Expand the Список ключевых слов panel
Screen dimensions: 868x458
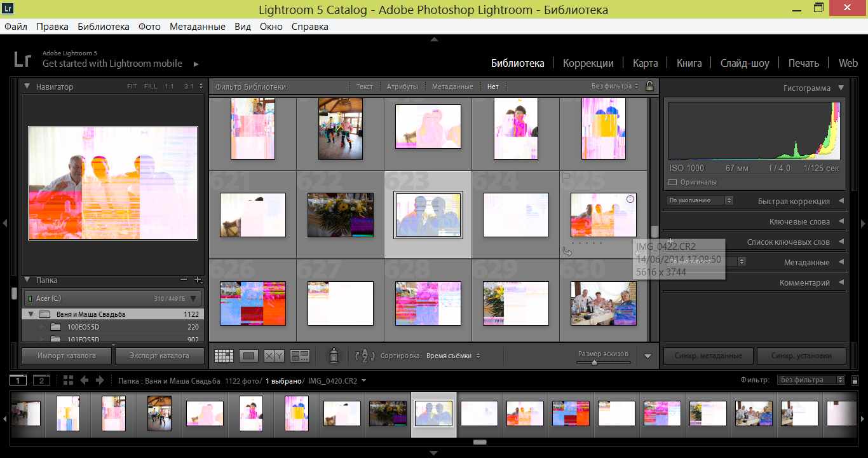pos(841,242)
